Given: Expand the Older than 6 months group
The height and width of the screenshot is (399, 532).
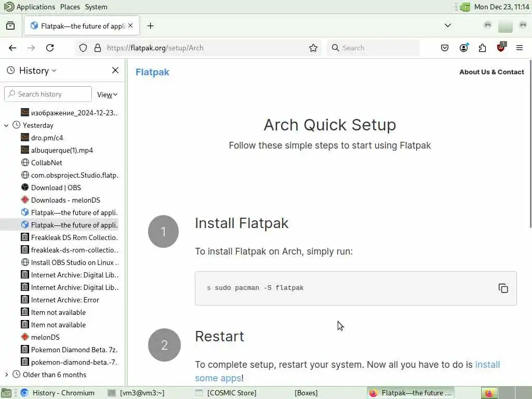Looking at the screenshot, I should pos(7,375).
